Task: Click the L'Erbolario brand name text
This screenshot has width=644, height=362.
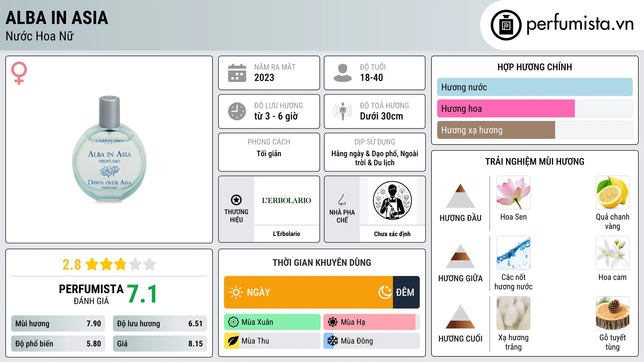Action: 286,234
